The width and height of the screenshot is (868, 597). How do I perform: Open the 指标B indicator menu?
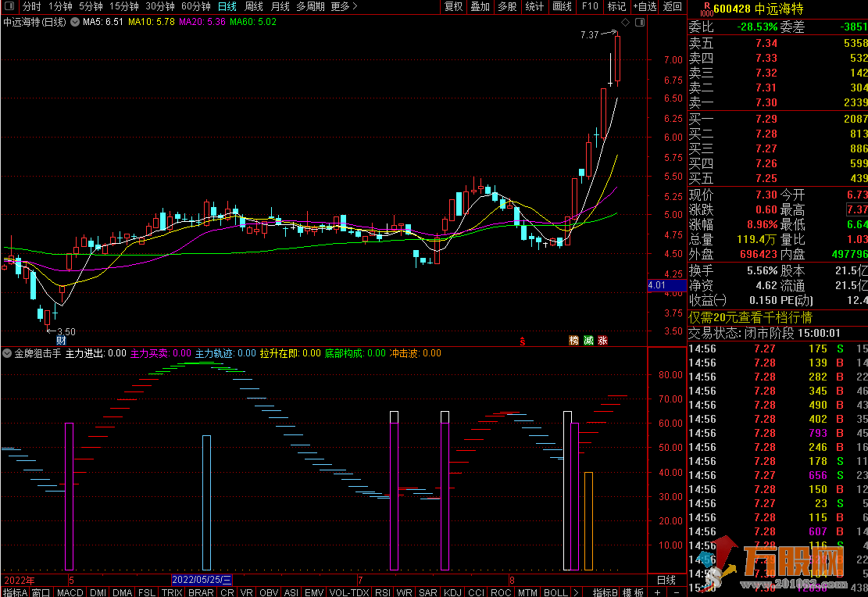605,592
